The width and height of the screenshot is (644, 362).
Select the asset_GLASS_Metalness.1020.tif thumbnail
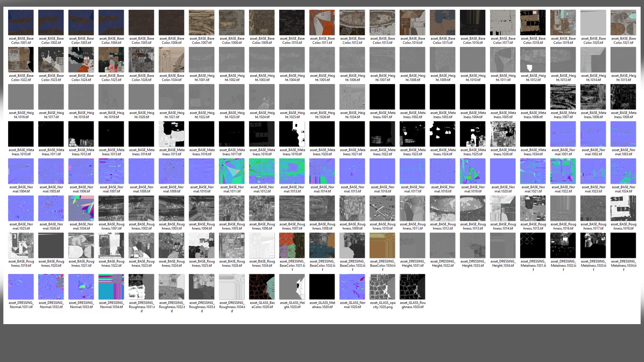point(322,287)
